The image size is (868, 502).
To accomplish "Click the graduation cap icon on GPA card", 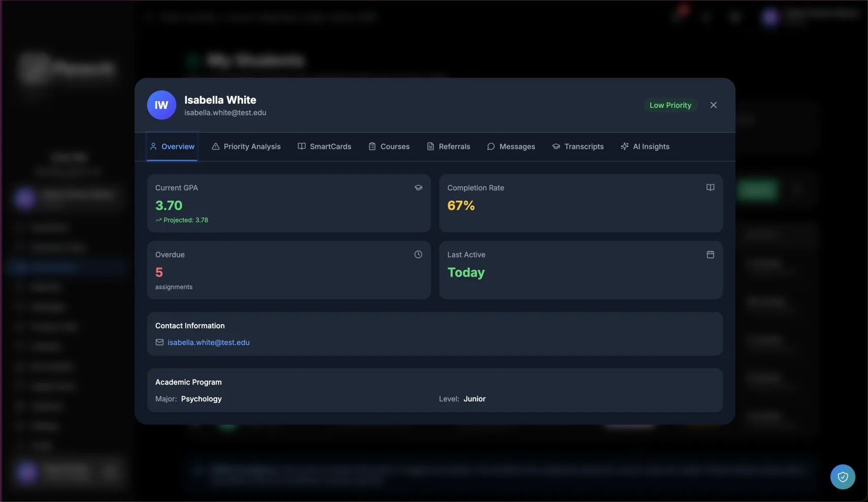I will [418, 187].
